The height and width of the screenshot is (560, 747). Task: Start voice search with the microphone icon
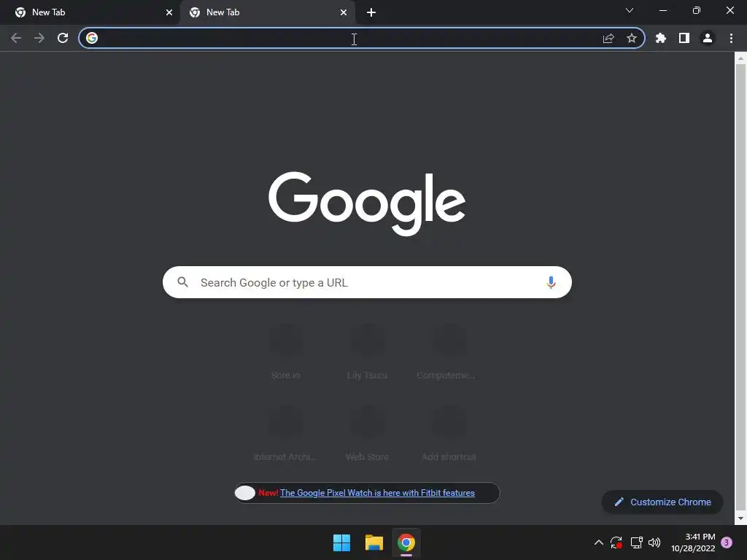pos(551,282)
